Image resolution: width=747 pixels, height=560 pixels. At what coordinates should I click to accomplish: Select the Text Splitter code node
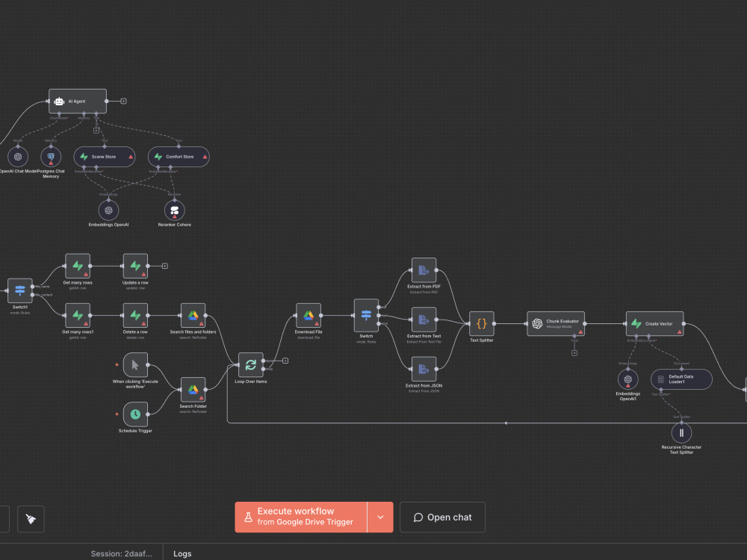[482, 324]
